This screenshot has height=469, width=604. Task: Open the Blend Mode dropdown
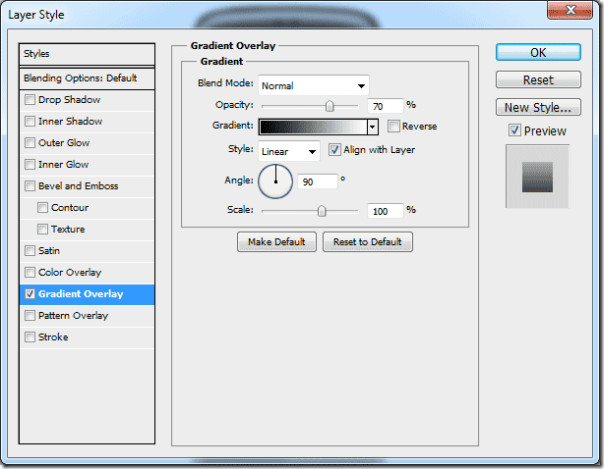pos(314,85)
